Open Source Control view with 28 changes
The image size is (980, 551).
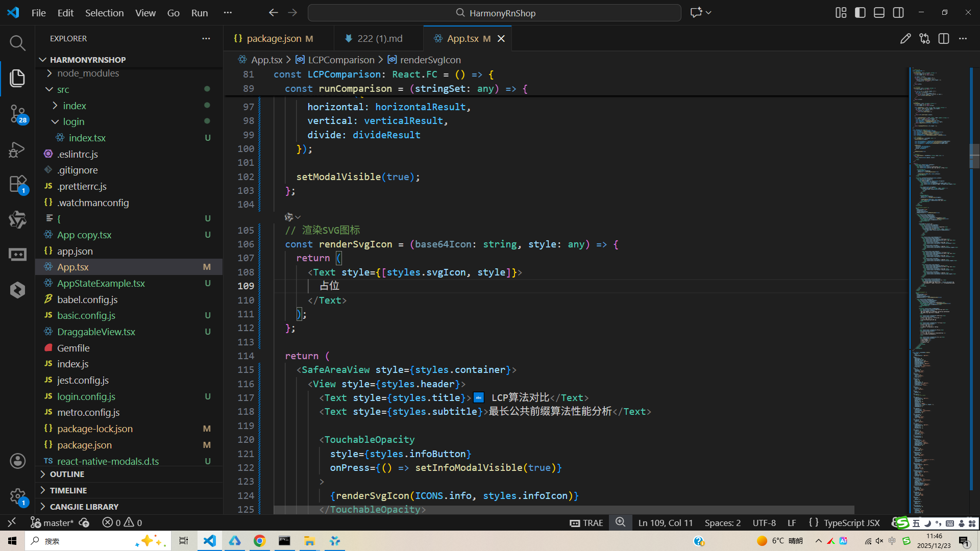(17, 114)
